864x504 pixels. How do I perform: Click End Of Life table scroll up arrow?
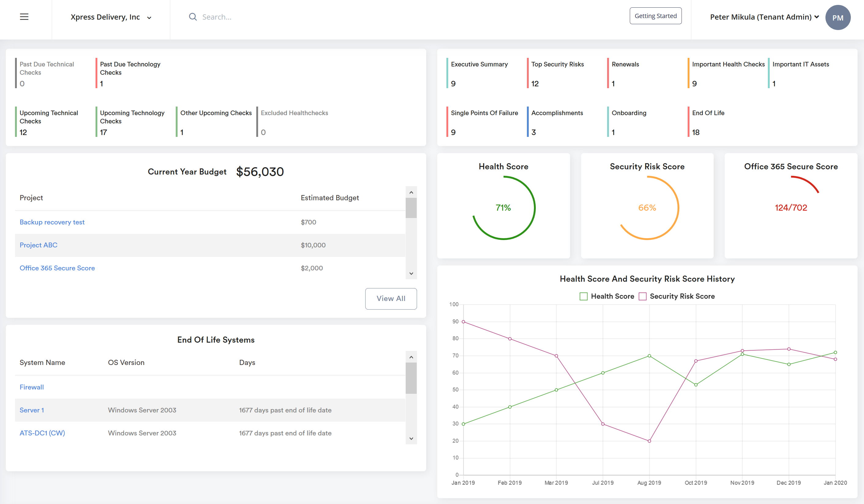tap(411, 357)
